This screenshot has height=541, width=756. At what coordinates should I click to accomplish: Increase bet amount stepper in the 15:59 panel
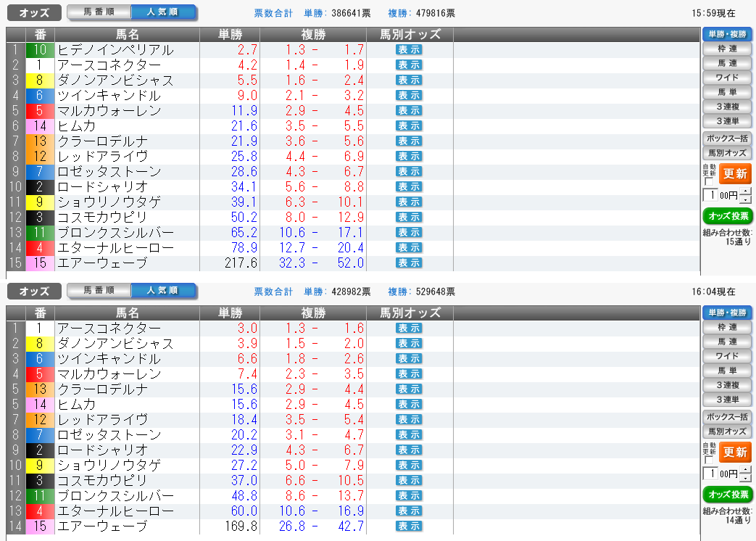(746, 191)
